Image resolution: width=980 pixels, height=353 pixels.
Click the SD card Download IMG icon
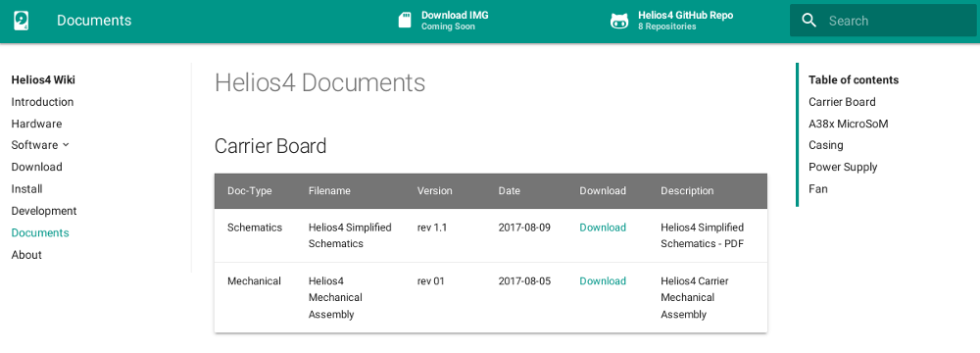(405, 20)
